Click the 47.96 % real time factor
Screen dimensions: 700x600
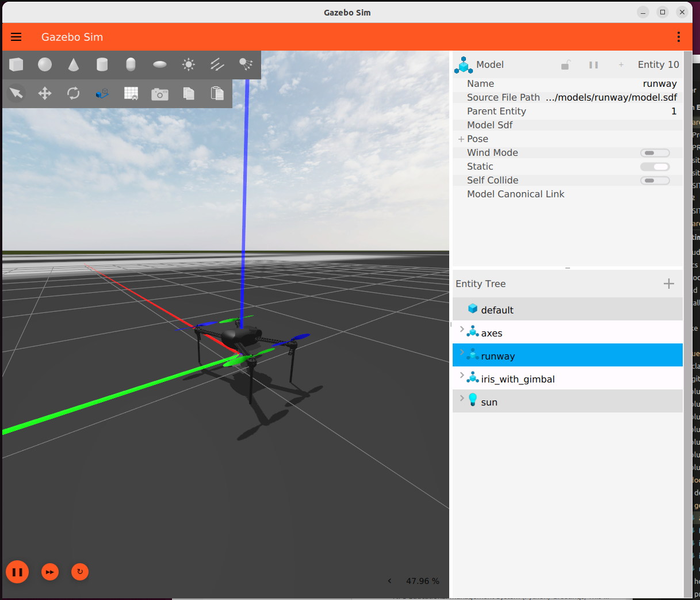(423, 581)
